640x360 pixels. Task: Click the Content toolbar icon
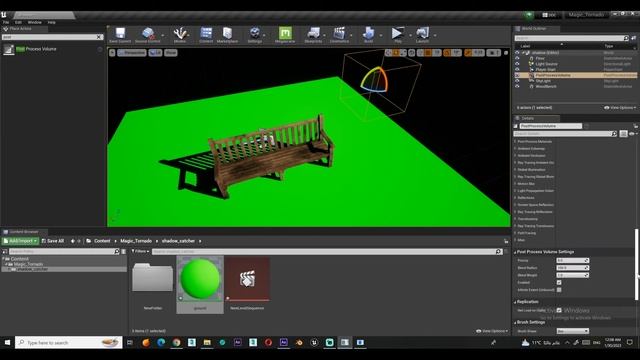pos(206,34)
